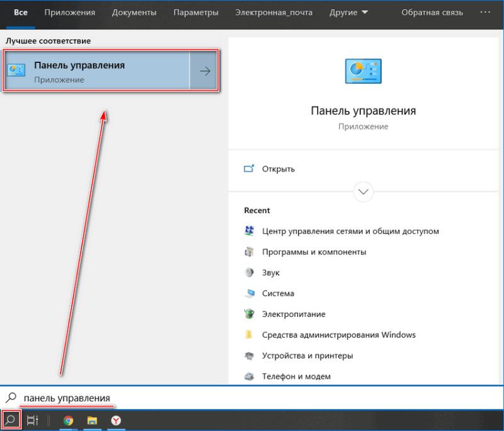
Task: Open the three-dots more options menu
Action: (485, 12)
